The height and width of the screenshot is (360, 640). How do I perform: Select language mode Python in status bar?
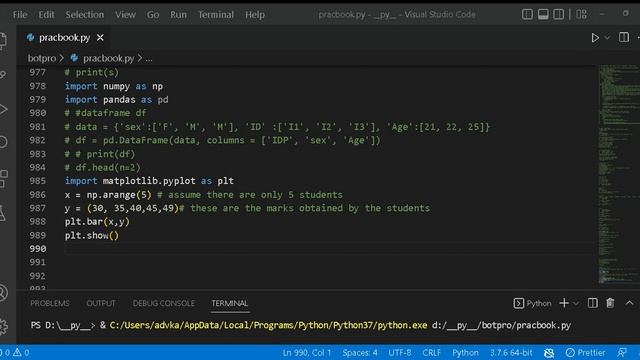click(x=465, y=352)
